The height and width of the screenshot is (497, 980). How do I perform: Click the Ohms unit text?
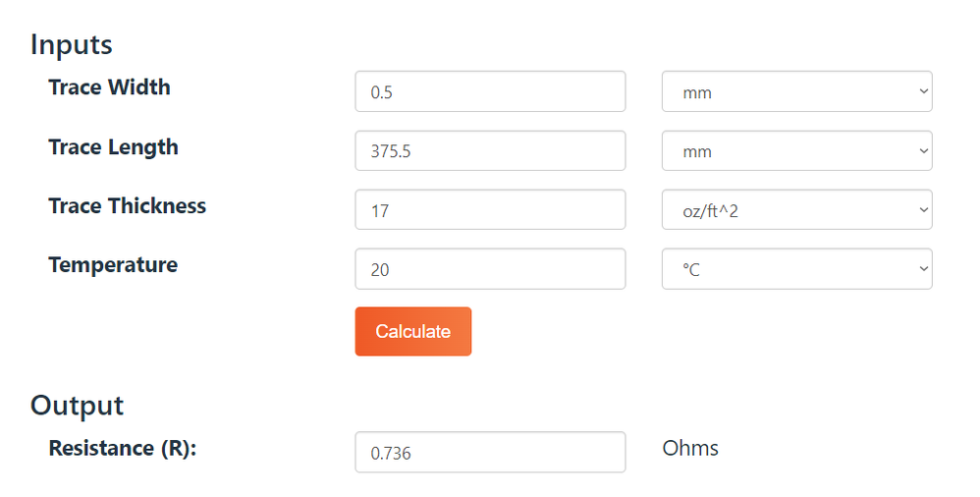pyautogui.click(x=690, y=449)
